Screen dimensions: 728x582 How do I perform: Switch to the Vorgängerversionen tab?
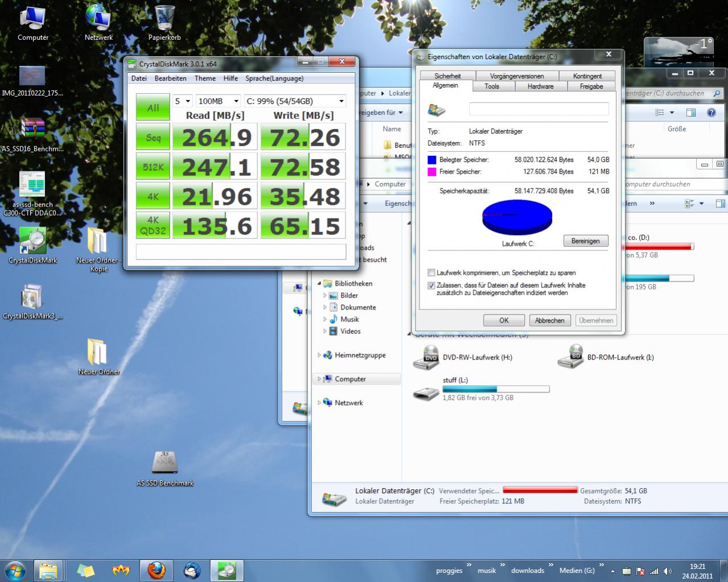(516, 76)
